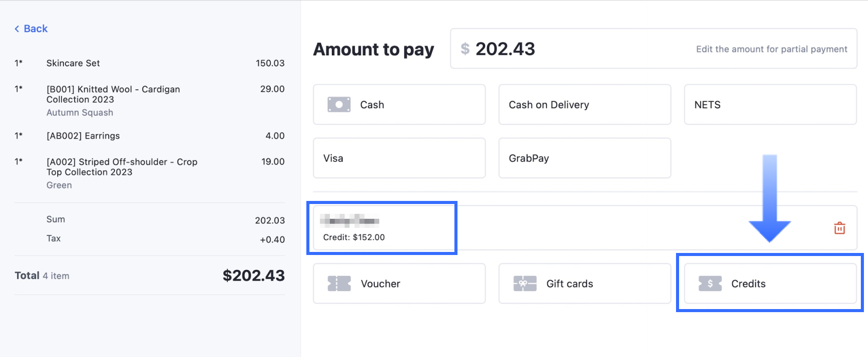Viewport: 868px width, 357px height.
Task: Go back to previous screen
Action: click(x=32, y=29)
